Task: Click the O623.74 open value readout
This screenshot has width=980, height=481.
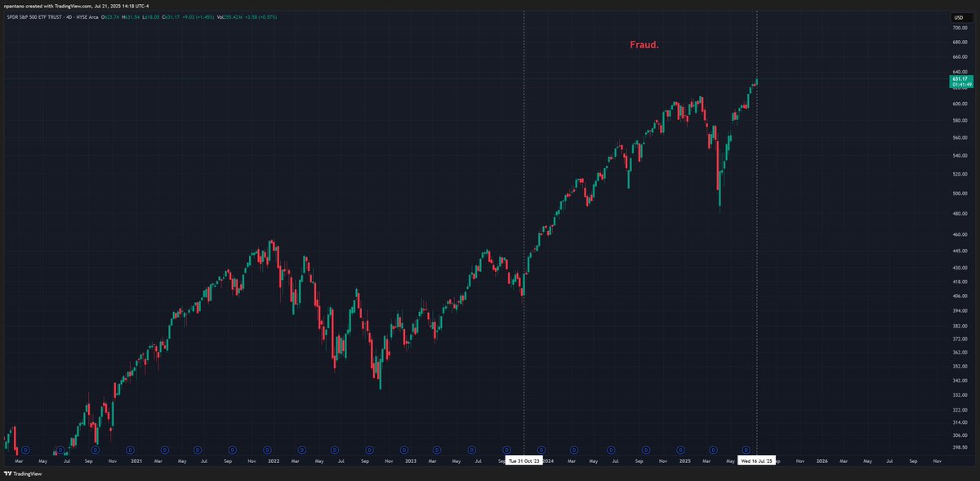Action: point(110,16)
